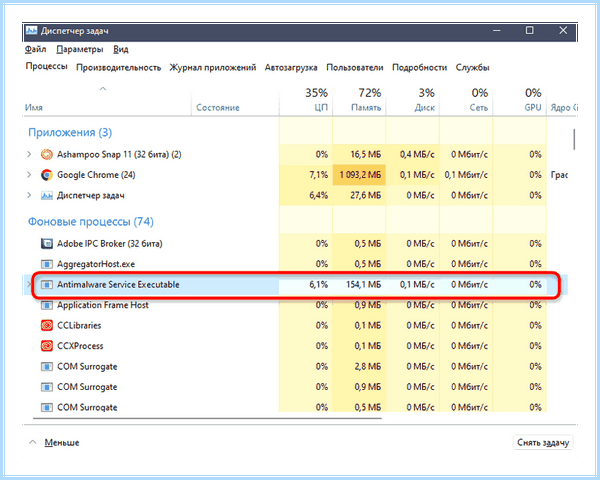
Task: Open the Параметры menu
Action: click(80, 49)
